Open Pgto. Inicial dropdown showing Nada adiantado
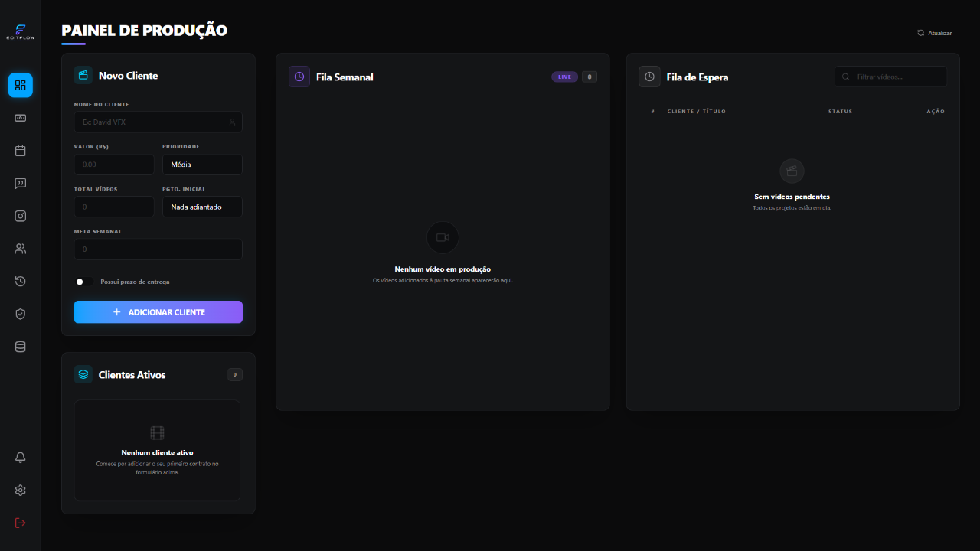Image resolution: width=980 pixels, height=551 pixels. pos(202,207)
